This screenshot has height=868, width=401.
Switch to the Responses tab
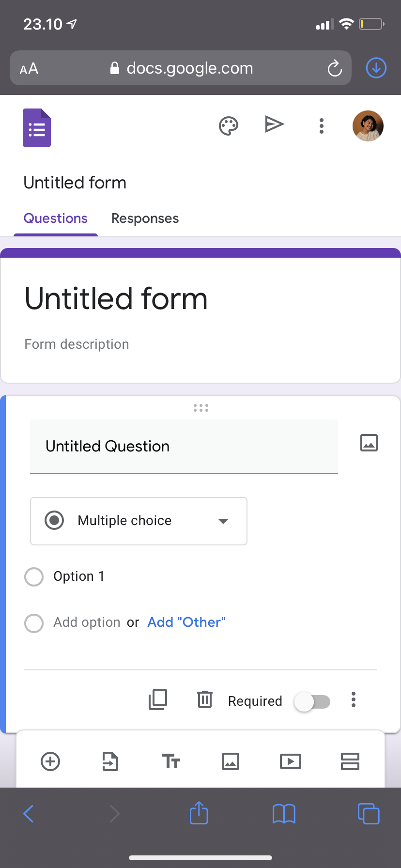point(145,218)
